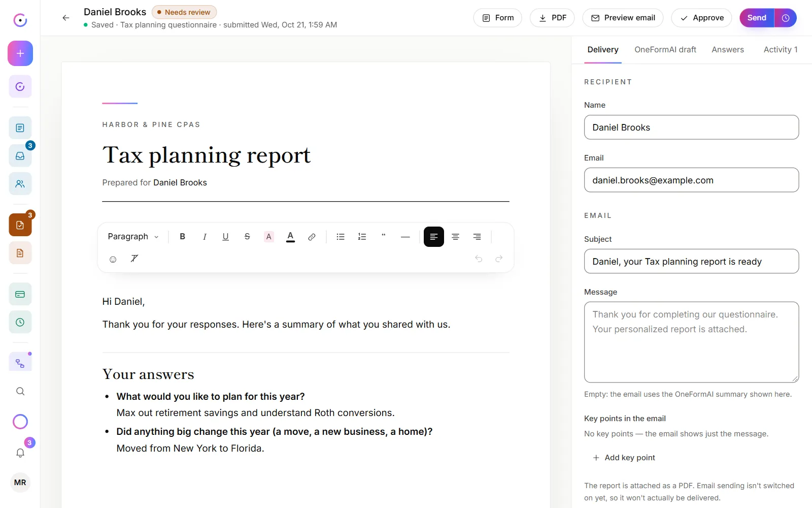Open the search magnifier in sidebar
The height and width of the screenshot is (508, 812).
tap(20, 391)
